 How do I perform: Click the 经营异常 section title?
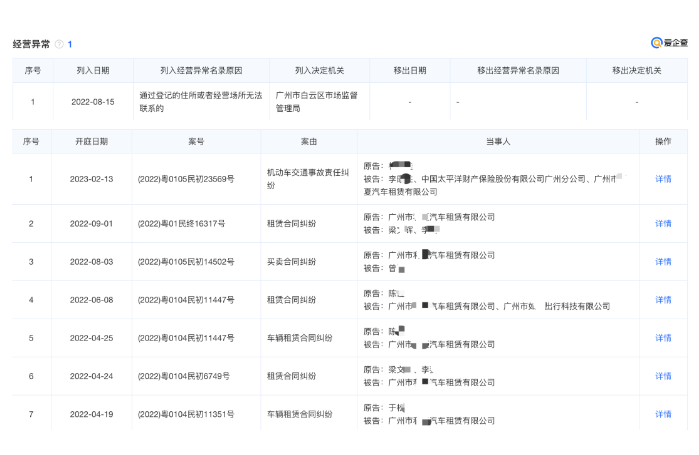click(x=31, y=44)
